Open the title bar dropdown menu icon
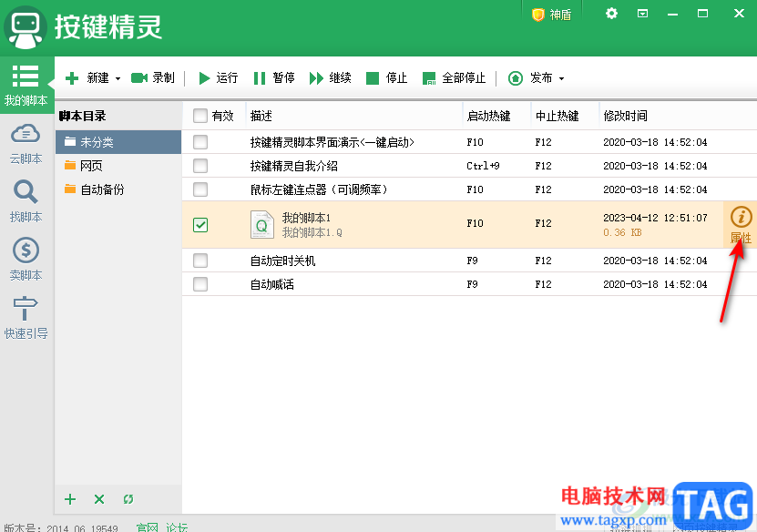Screen dimensions: 757x532 (x=642, y=14)
